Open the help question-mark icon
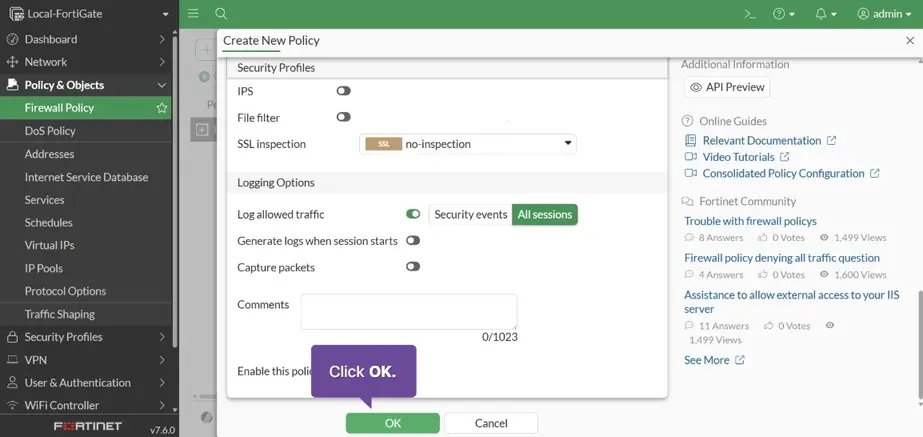Image resolution: width=923 pixels, height=437 pixels. tap(784, 14)
